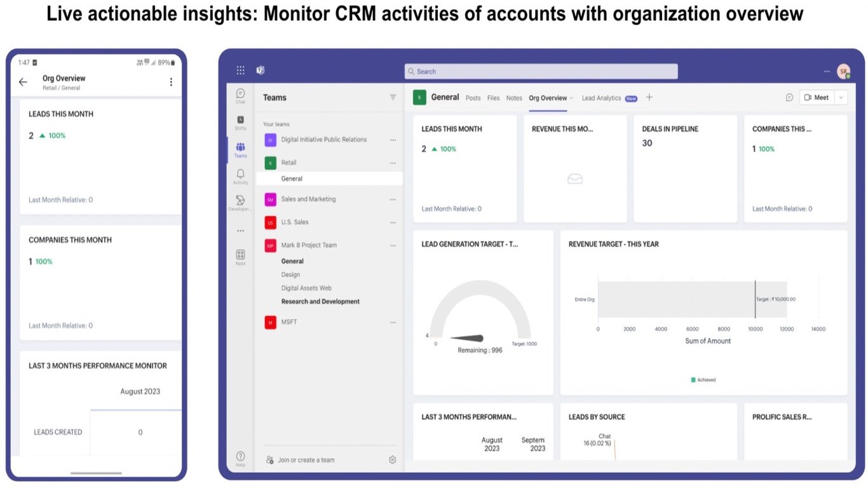
Task: Open Apps icon in left rail
Action: pos(240,257)
